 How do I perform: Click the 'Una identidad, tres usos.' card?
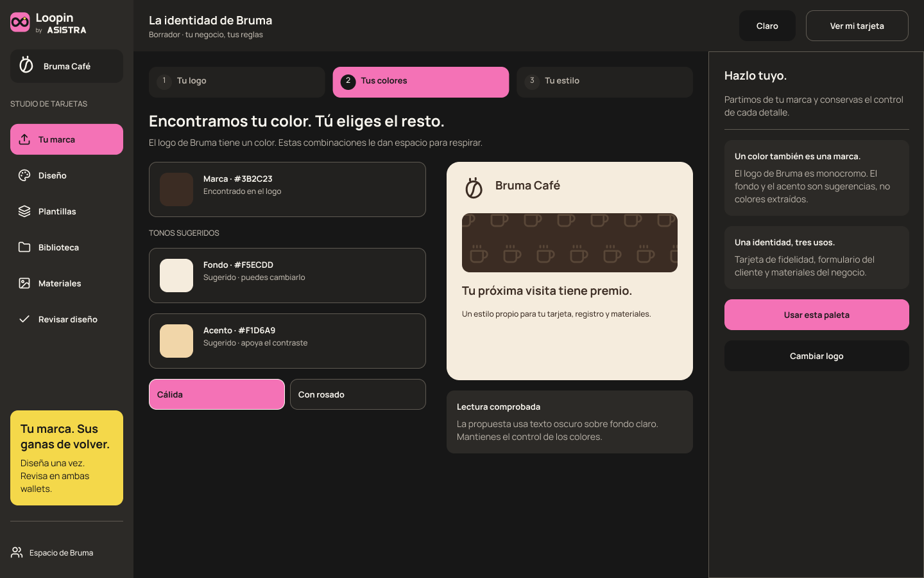click(817, 258)
